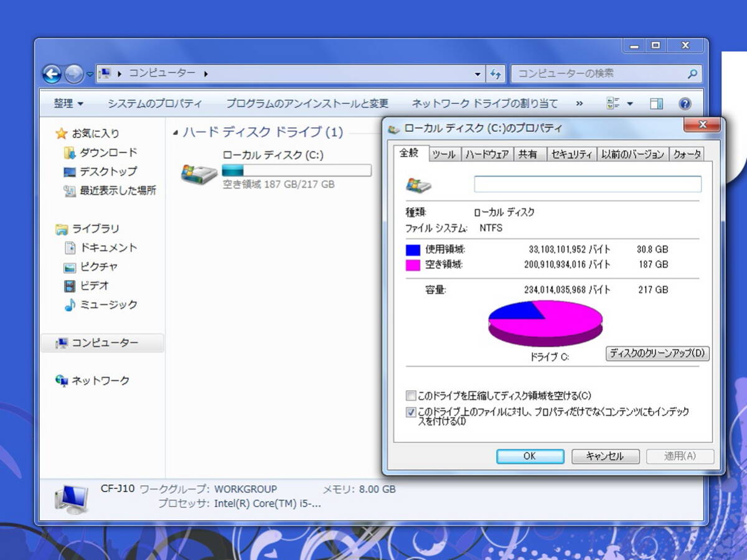747x560 pixels.
Task: Close the C drive properties dialog
Action: point(703,125)
